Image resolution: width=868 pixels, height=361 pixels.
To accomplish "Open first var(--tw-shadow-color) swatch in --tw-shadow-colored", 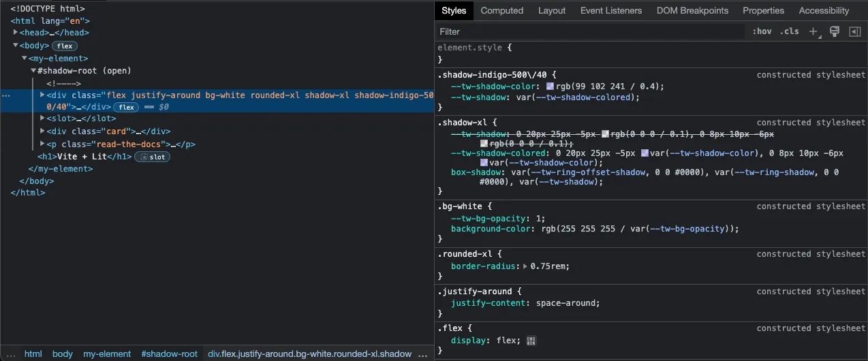I will [x=645, y=153].
